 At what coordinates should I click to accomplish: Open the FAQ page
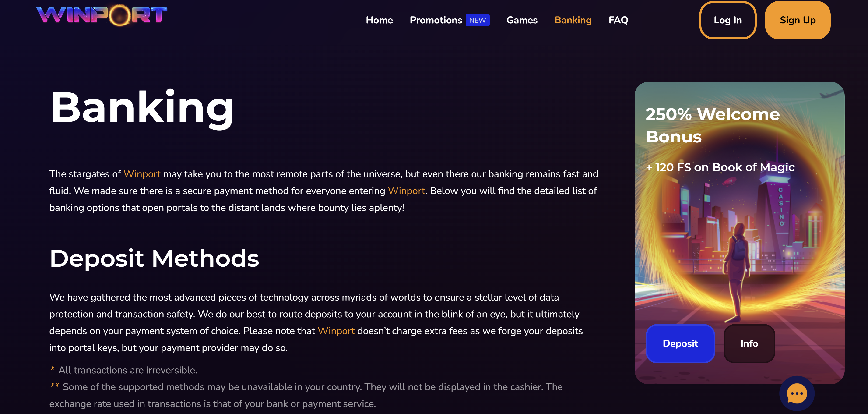618,20
